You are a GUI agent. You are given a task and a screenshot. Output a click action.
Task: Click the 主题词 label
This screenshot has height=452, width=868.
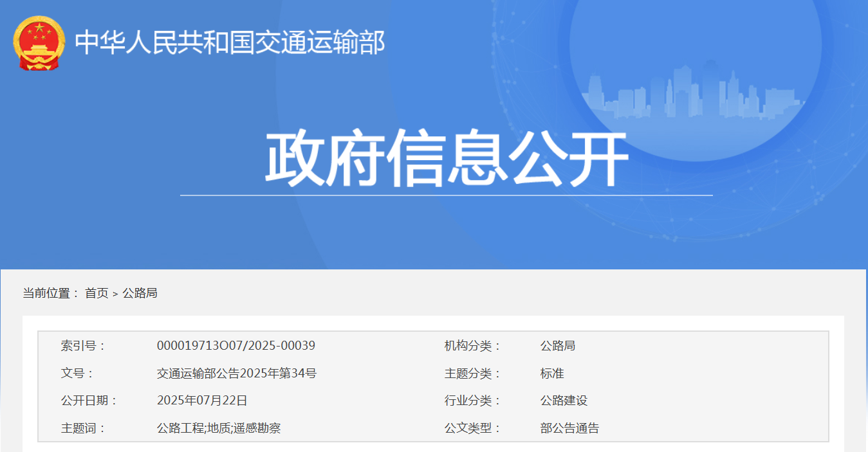click(x=83, y=428)
